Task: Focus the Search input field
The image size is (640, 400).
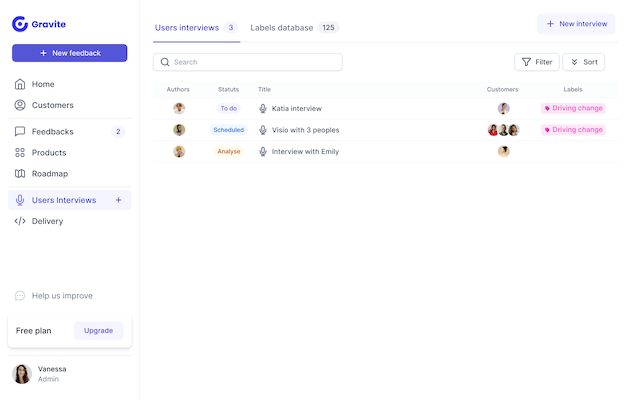Action: pyautogui.click(x=248, y=62)
